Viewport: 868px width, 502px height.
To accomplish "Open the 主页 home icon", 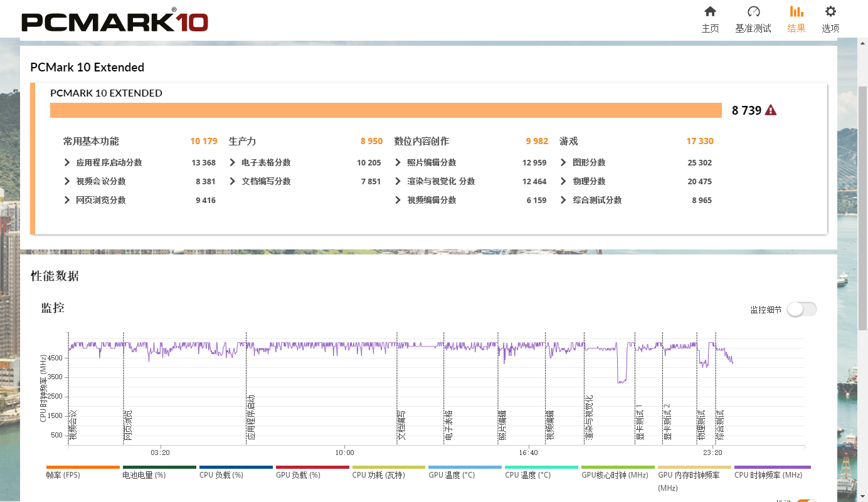I will pyautogui.click(x=710, y=11).
